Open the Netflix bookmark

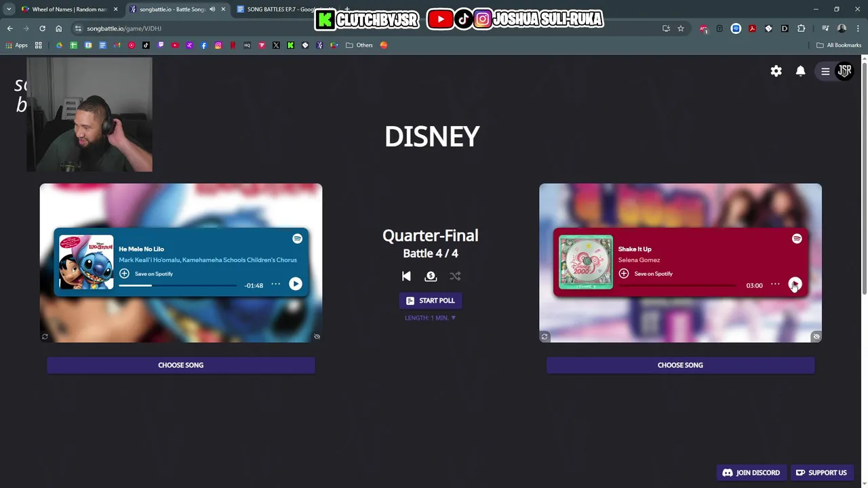(x=233, y=45)
